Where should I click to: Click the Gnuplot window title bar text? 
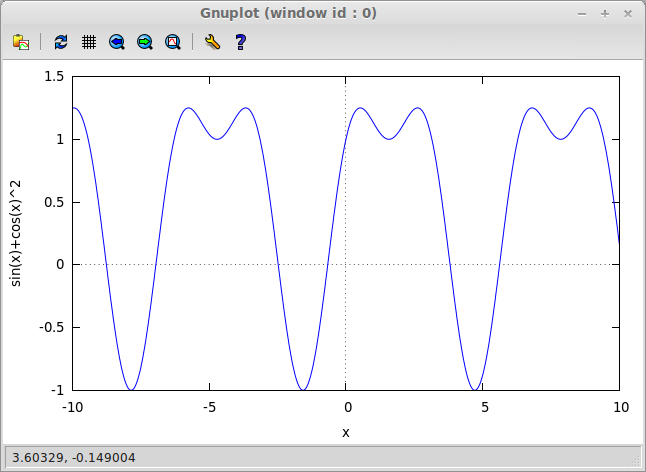coord(322,14)
